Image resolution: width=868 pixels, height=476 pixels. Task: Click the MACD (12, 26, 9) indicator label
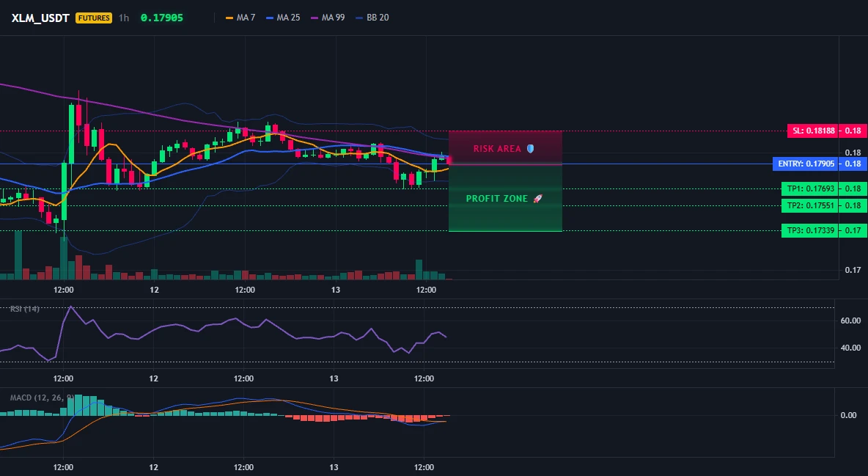click(42, 398)
